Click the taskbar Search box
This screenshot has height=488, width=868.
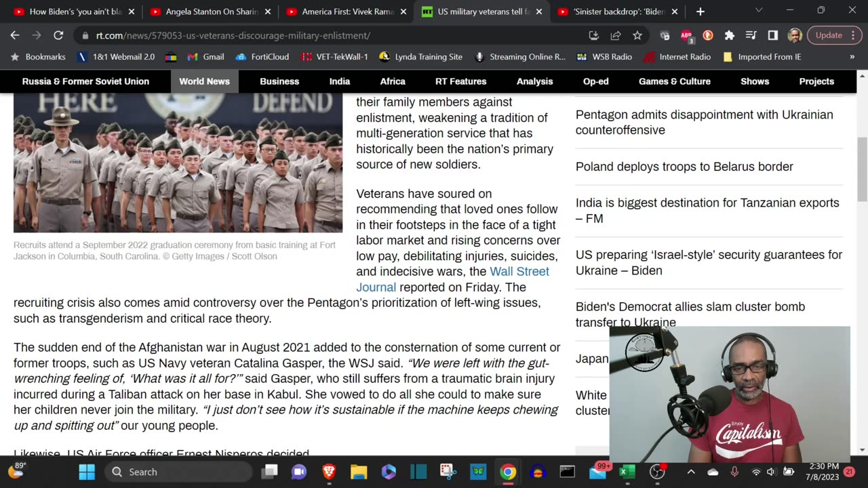(178, 472)
